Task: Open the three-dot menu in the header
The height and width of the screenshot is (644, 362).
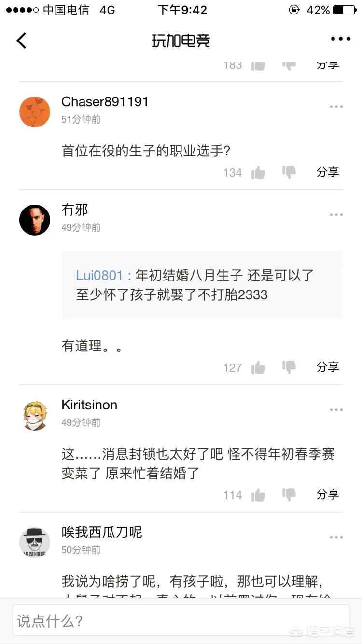Action: point(340,39)
